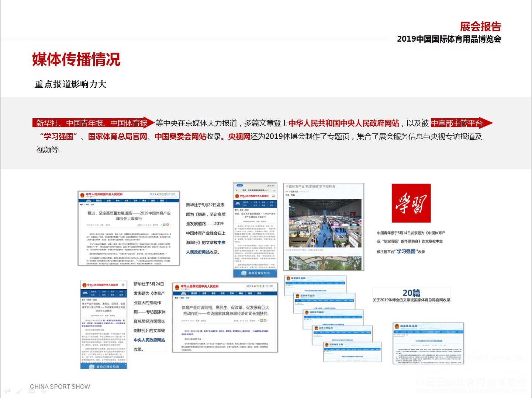Click the 展会报告 title text
The height and width of the screenshot is (398, 532).
(x=480, y=27)
